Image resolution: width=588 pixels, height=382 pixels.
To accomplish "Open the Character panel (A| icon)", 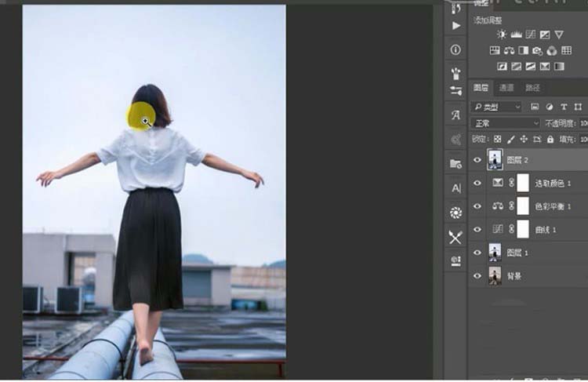I will click(x=456, y=188).
